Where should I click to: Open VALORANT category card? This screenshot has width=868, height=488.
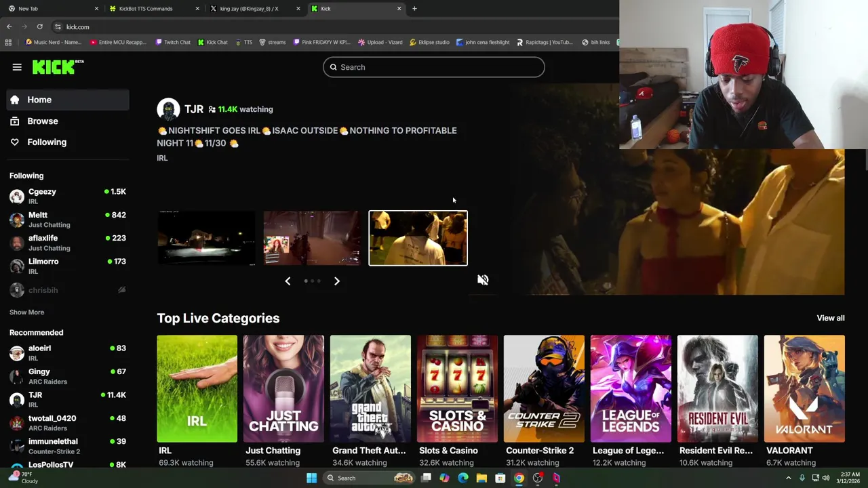pyautogui.click(x=804, y=388)
